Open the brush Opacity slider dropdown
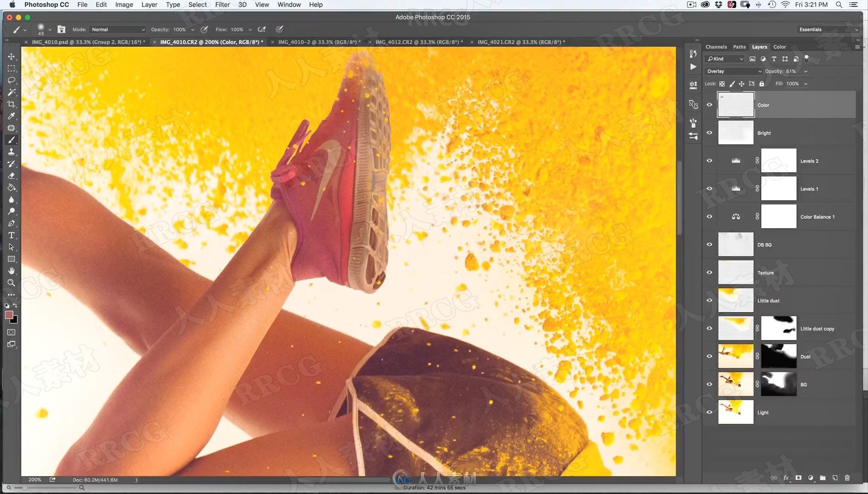The image size is (868, 494). click(192, 30)
